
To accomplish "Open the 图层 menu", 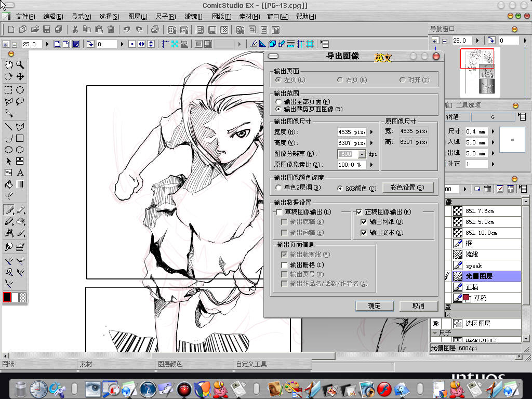I will (138, 16).
